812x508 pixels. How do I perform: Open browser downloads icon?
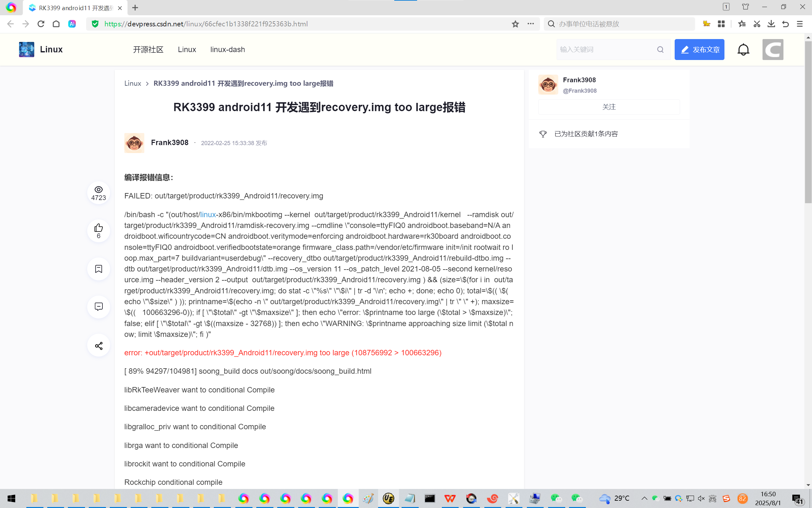[x=771, y=24]
